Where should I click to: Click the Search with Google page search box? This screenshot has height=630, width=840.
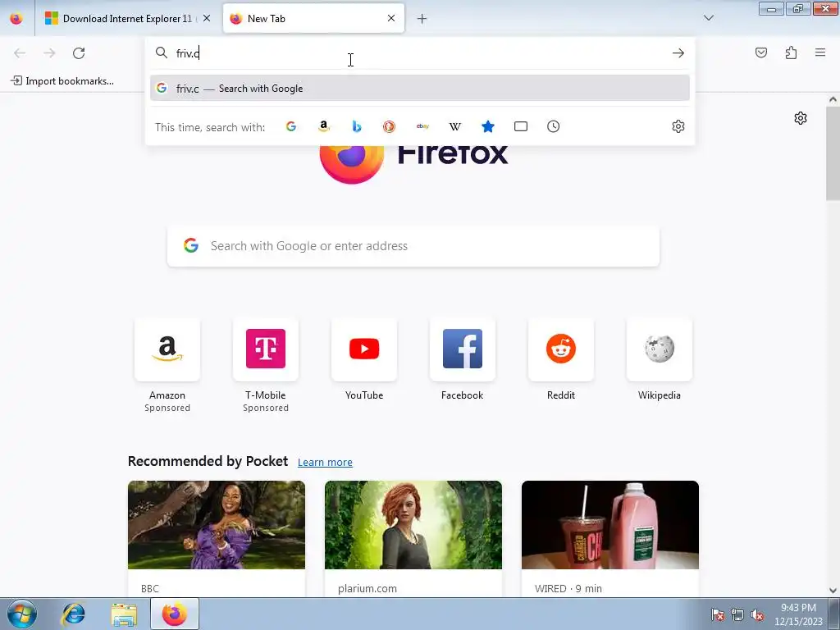click(x=413, y=246)
